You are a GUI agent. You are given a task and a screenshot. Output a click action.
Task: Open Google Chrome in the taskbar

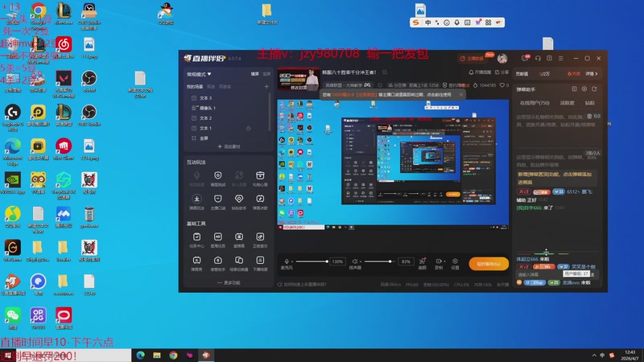tap(173, 355)
